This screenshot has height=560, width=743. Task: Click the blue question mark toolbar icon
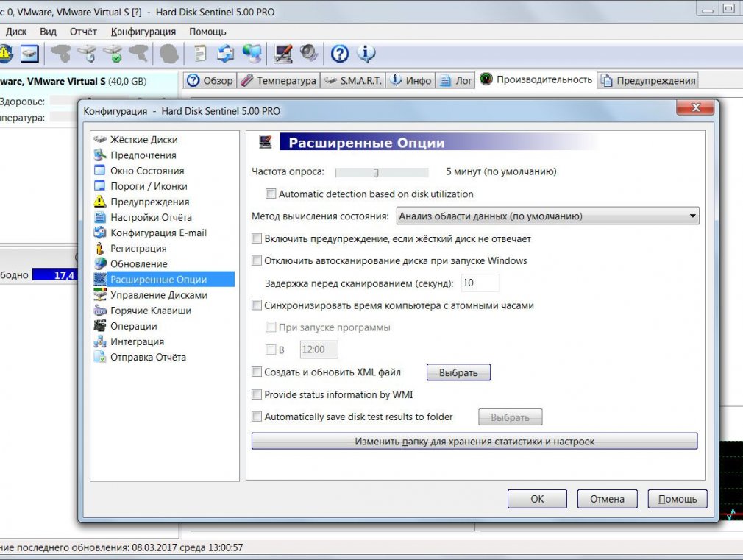coord(340,54)
